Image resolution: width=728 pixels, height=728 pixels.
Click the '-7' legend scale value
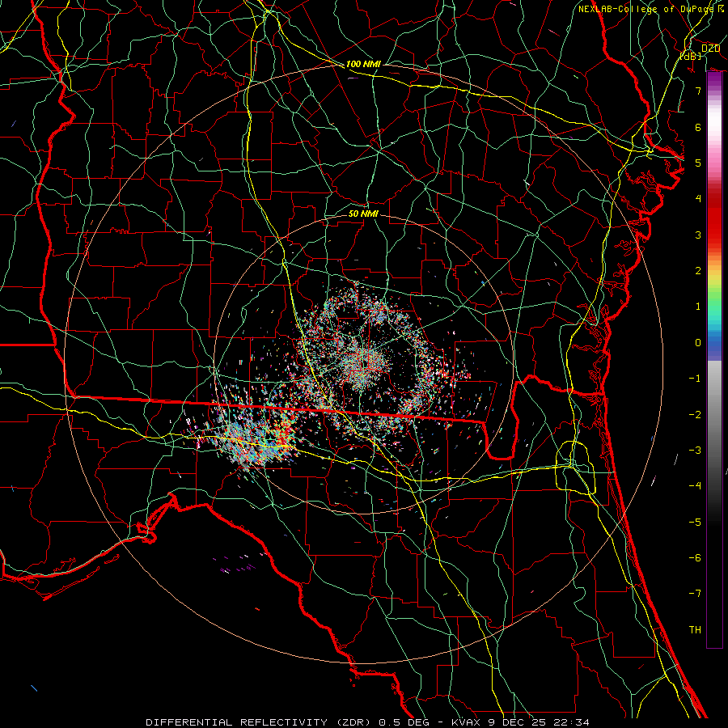pyautogui.click(x=695, y=594)
